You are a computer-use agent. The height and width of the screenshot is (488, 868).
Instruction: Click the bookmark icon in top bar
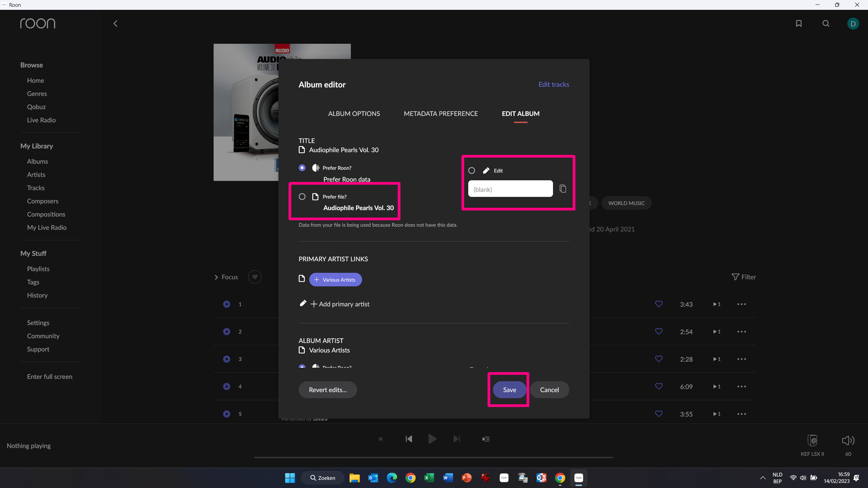(x=798, y=23)
